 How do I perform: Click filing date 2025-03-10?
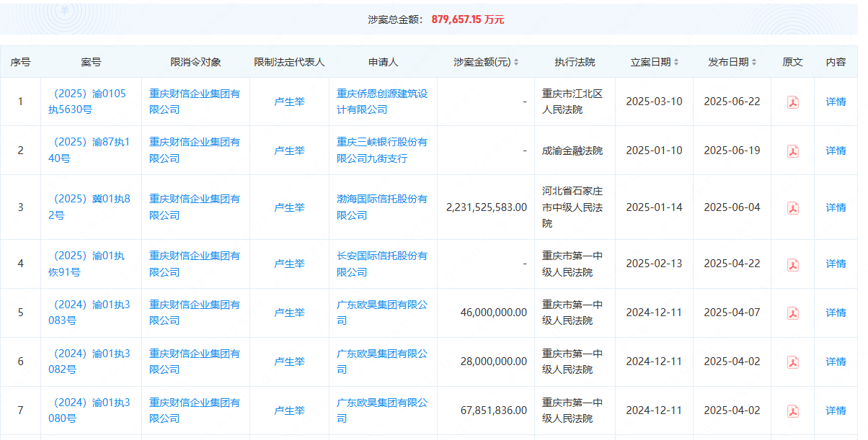(x=654, y=102)
